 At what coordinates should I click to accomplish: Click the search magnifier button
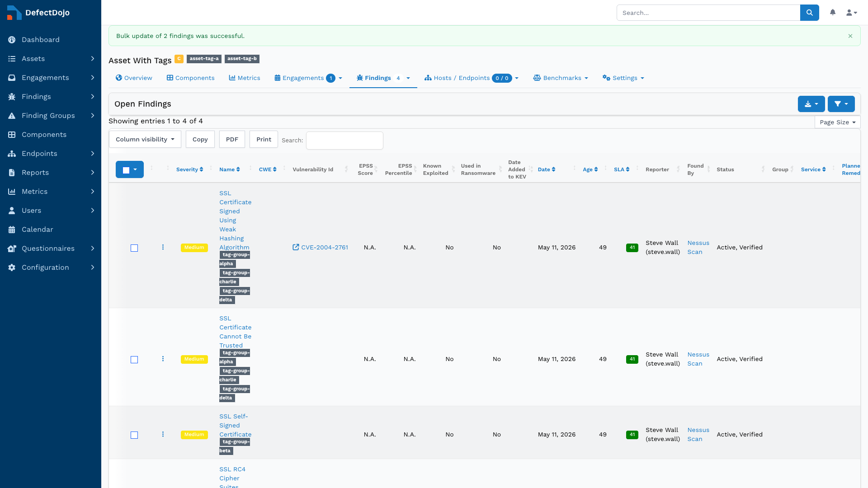[809, 13]
